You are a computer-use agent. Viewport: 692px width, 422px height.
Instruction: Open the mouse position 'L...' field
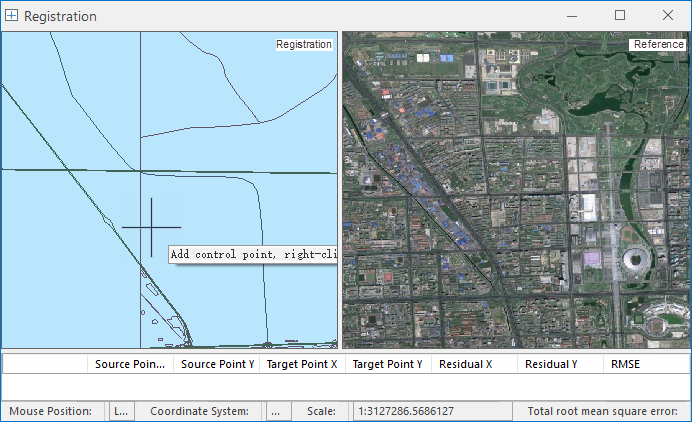click(120, 411)
